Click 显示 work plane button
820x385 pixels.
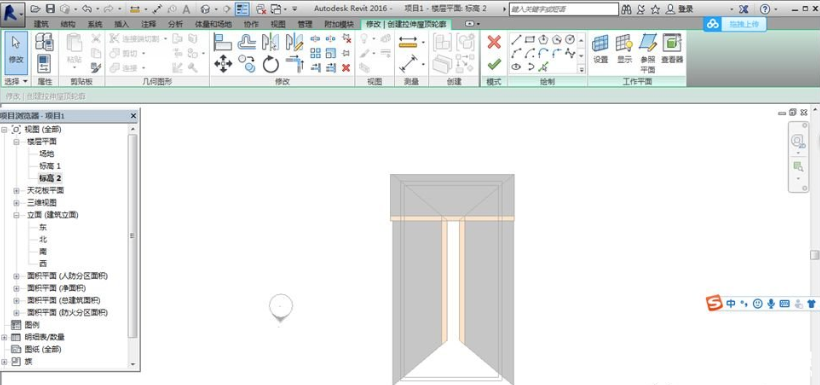pyautogui.click(x=624, y=49)
